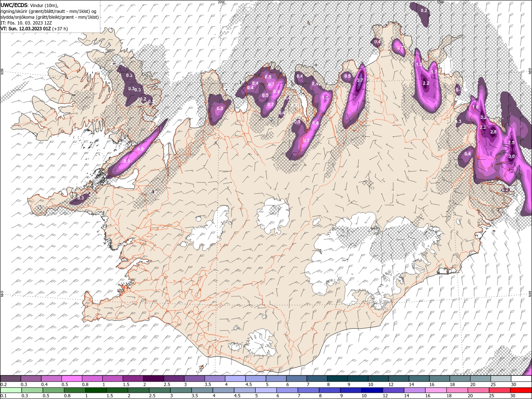Viewport: 532px width, 399px height.
Task: Click the '0.9' value on the western band
Action: (127, 161)
